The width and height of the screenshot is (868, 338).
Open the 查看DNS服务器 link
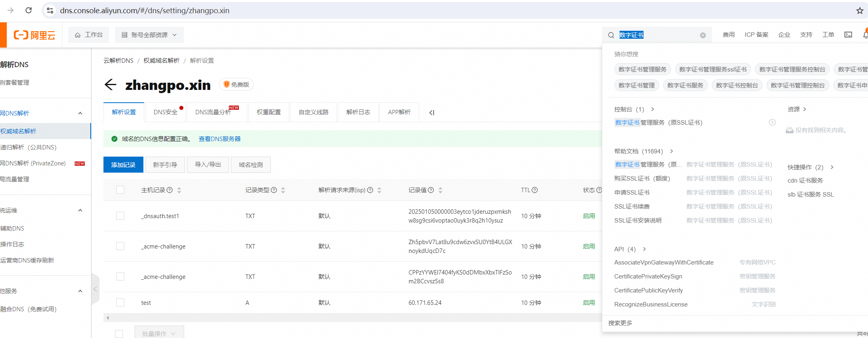click(x=220, y=139)
